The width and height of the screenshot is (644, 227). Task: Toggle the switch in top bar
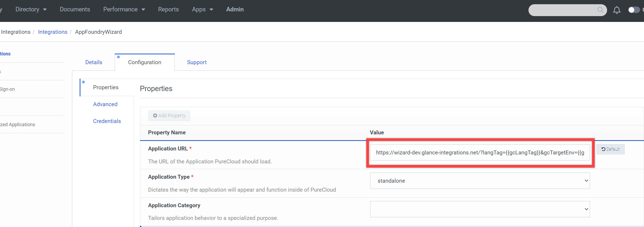pyautogui.click(x=634, y=10)
